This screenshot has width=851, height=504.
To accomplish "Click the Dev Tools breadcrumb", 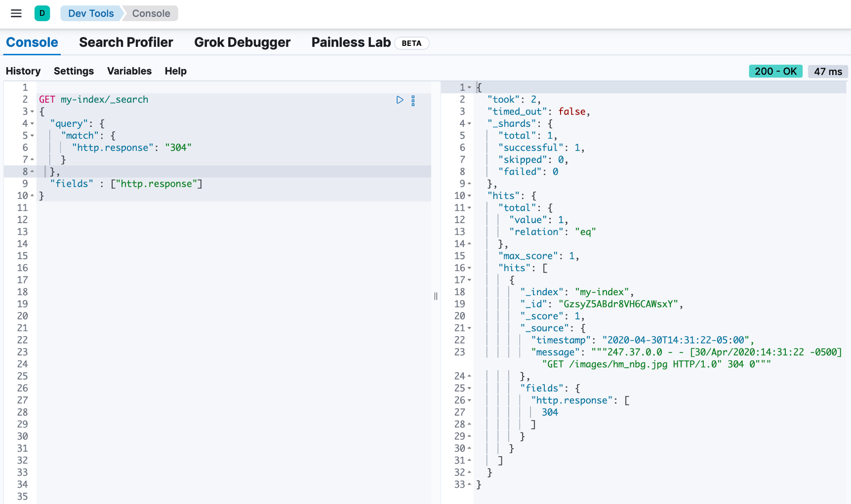I will coord(91,13).
